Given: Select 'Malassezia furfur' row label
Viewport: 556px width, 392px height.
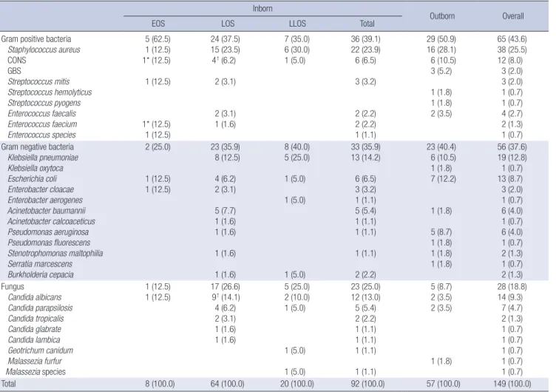Looking at the screenshot, I should click(x=35, y=361).
